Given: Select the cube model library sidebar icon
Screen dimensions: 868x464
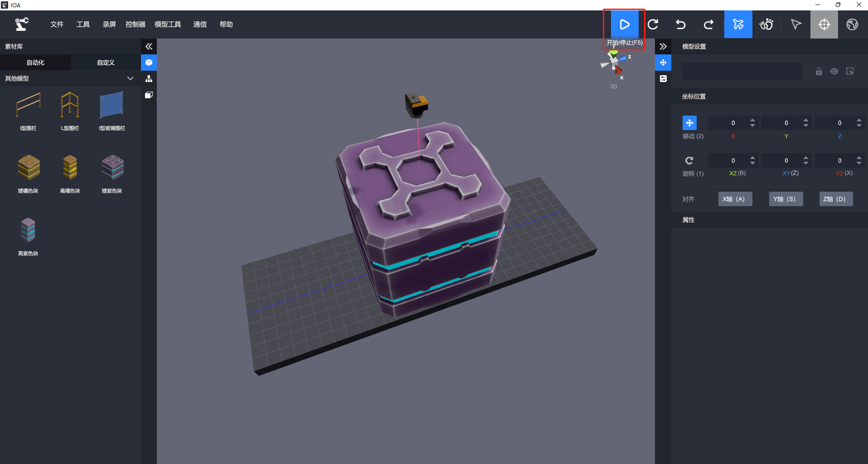Looking at the screenshot, I should click(149, 63).
